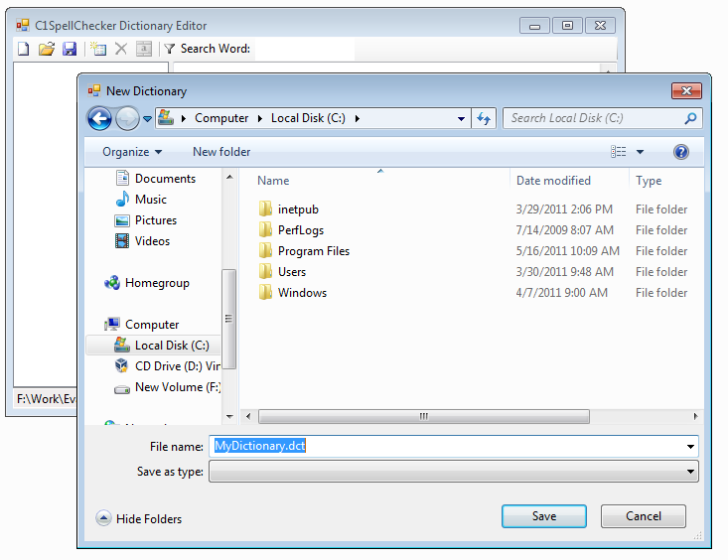Select Local Disk (C:) in navigation pane
728x560 pixels.
pos(153,346)
